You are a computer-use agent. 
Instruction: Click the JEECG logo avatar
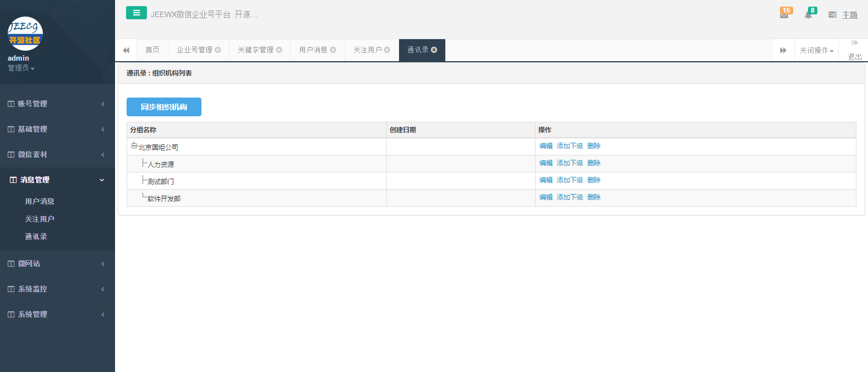pos(25,34)
